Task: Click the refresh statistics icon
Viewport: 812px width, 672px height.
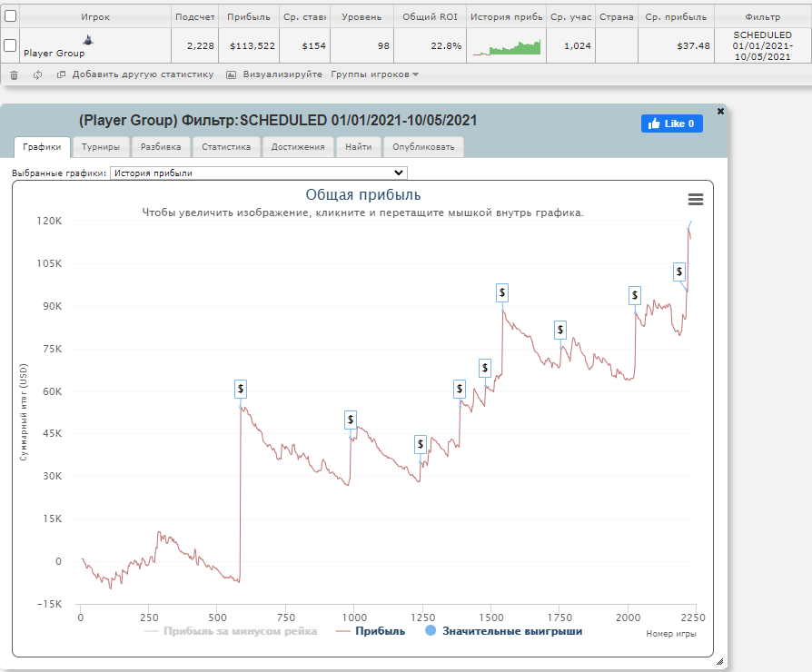Action: pyautogui.click(x=37, y=75)
